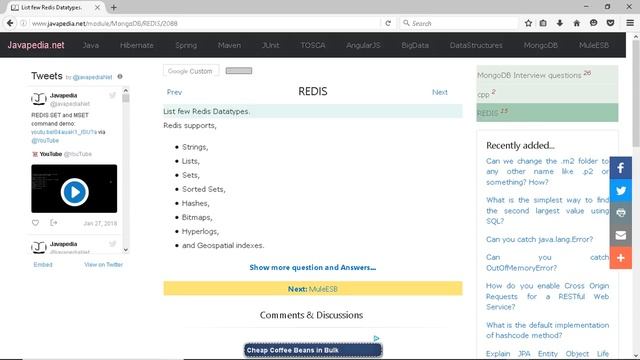Expand more sharing options plus icon
640x360 pixels.
pos(621,258)
